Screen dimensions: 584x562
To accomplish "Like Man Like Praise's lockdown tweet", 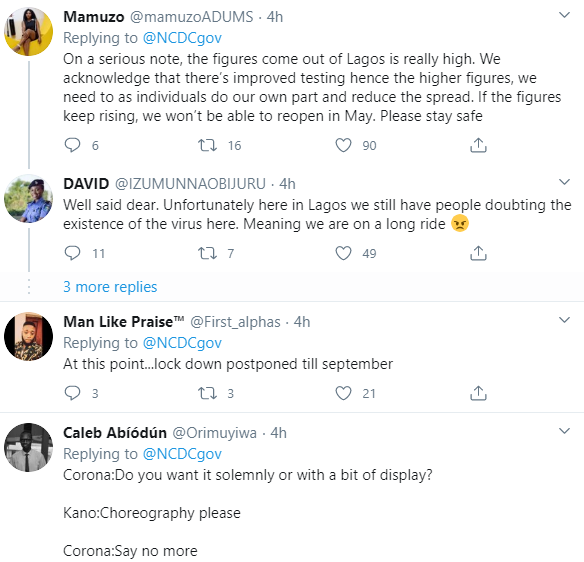I will [343, 393].
